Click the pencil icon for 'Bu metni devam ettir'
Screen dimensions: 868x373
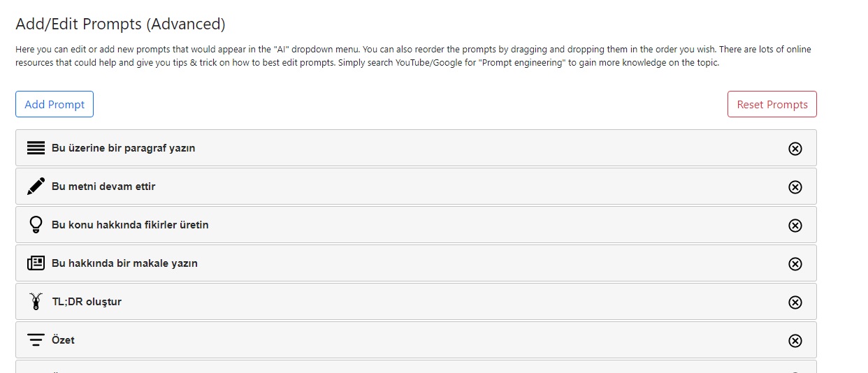(x=36, y=186)
